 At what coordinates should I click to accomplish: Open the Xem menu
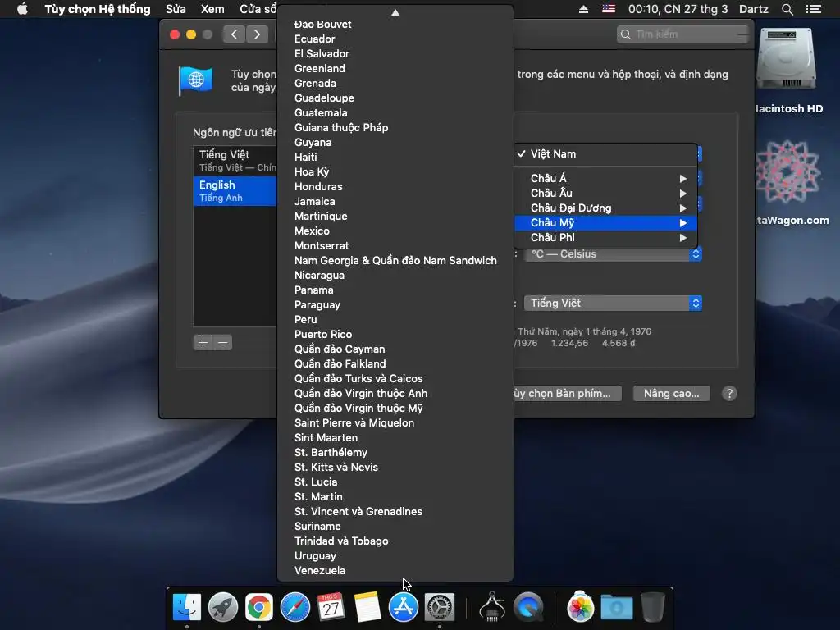[x=212, y=9]
